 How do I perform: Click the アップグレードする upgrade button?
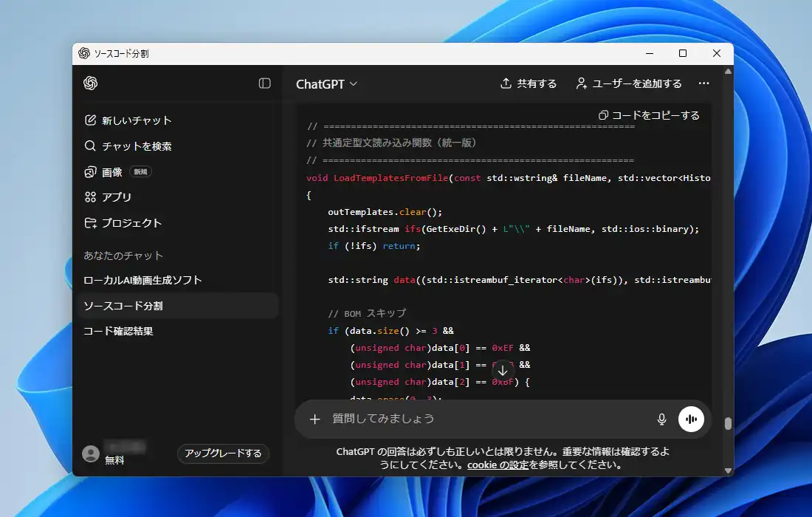tap(223, 453)
